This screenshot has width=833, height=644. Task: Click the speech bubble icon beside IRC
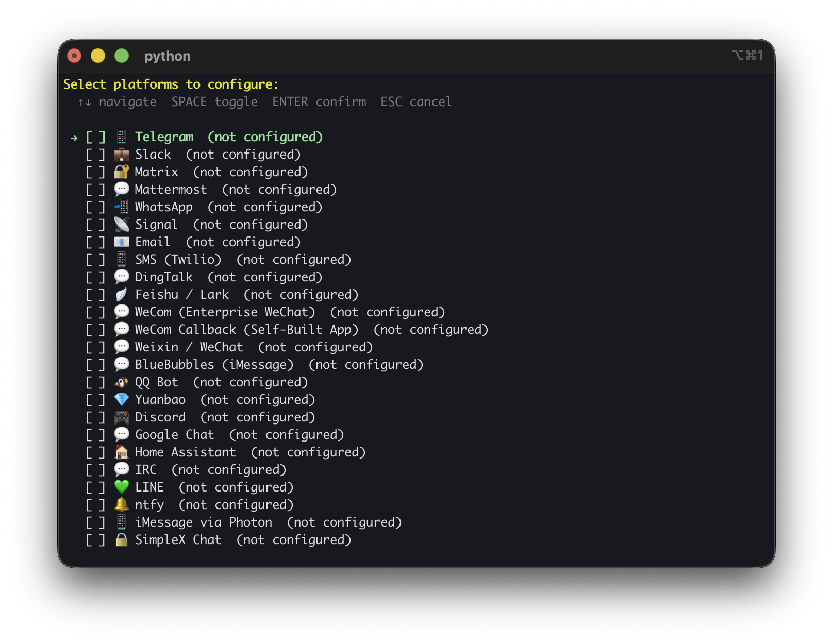(x=121, y=470)
